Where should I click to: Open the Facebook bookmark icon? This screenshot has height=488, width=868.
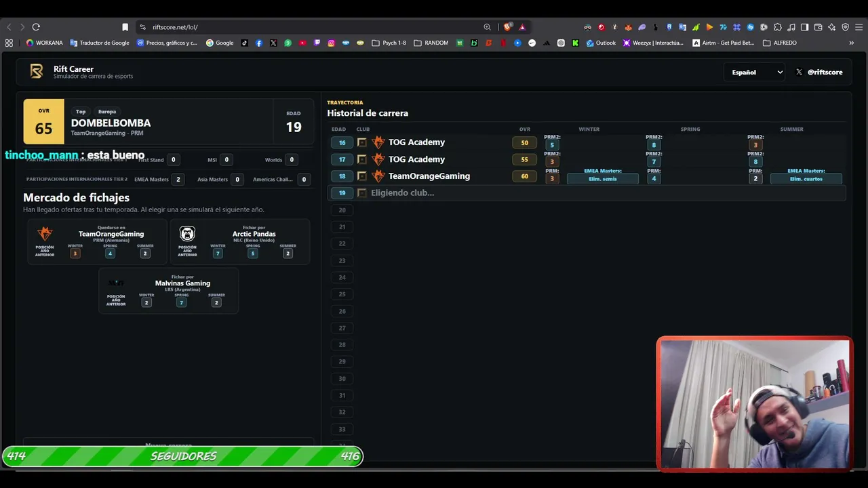point(259,43)
